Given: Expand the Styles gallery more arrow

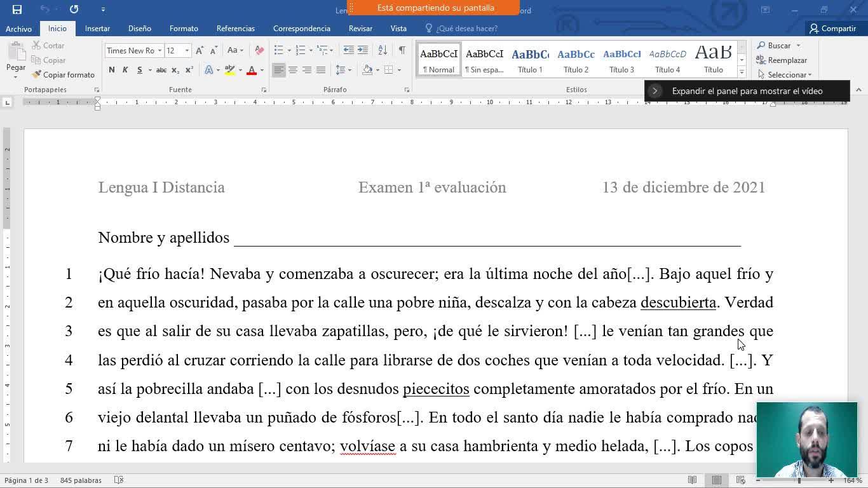Looking at the screenshot, I should (x=742, y=72).
